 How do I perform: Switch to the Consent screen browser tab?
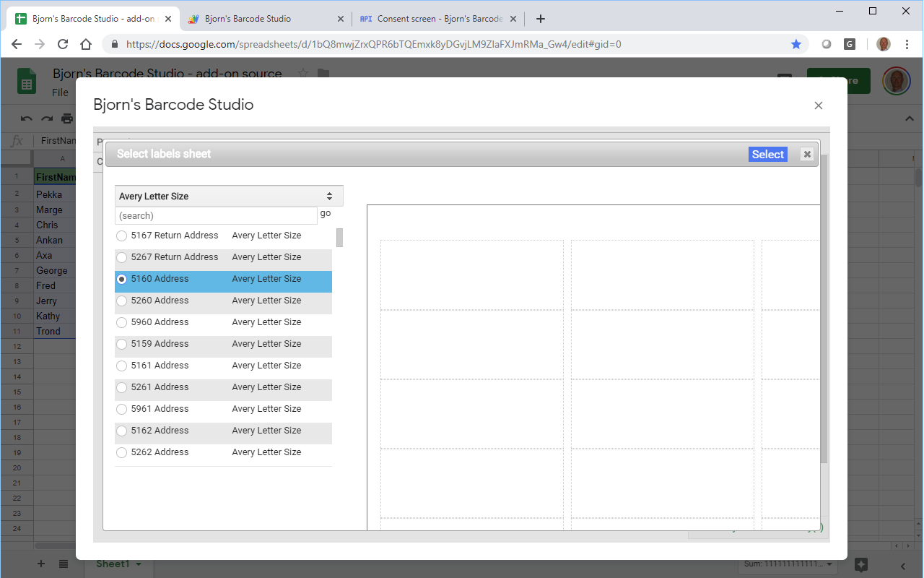click(438, 19)
